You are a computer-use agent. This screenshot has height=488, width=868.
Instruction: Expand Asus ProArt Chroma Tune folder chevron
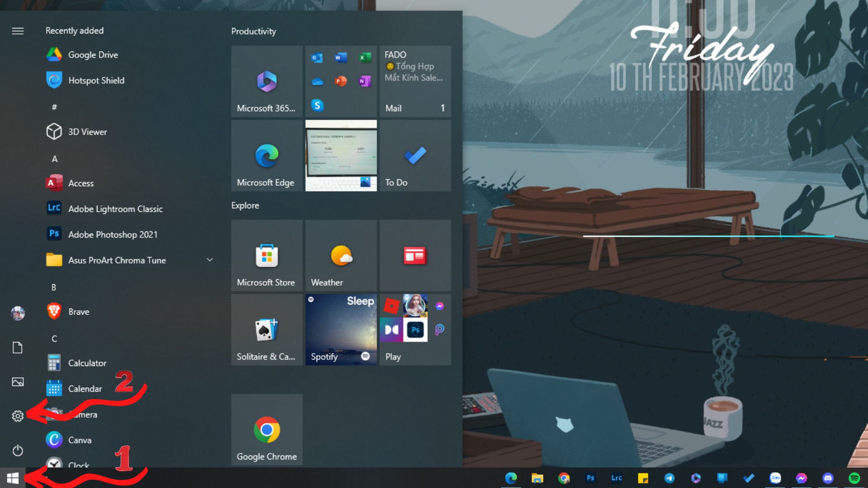tap(210, 260)
